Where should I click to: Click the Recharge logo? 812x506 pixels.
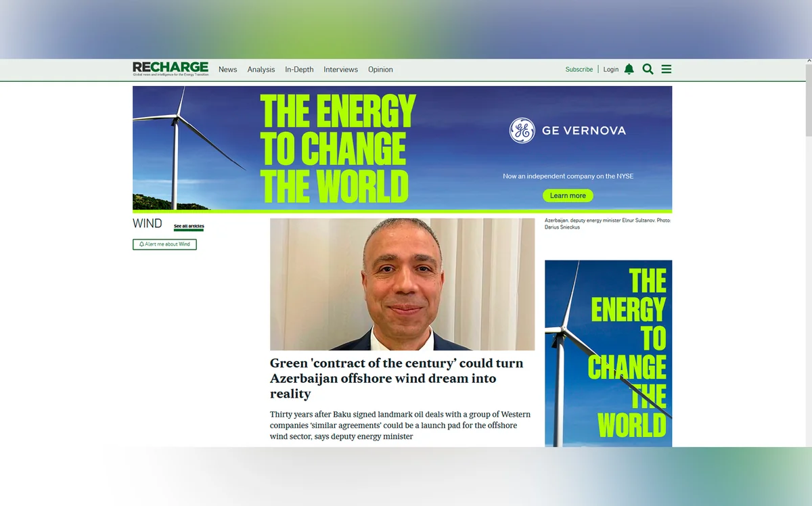pos(171,68)
